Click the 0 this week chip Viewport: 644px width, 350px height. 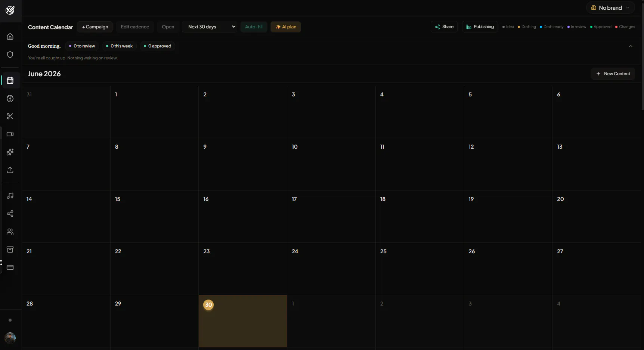click(119, 46)
